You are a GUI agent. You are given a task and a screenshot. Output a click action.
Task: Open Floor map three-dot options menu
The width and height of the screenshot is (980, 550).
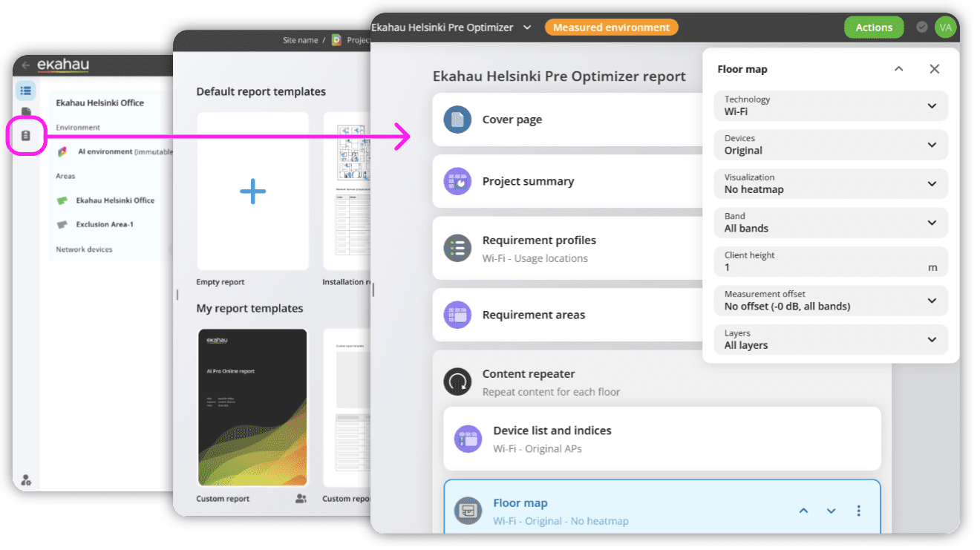point(858,511)
